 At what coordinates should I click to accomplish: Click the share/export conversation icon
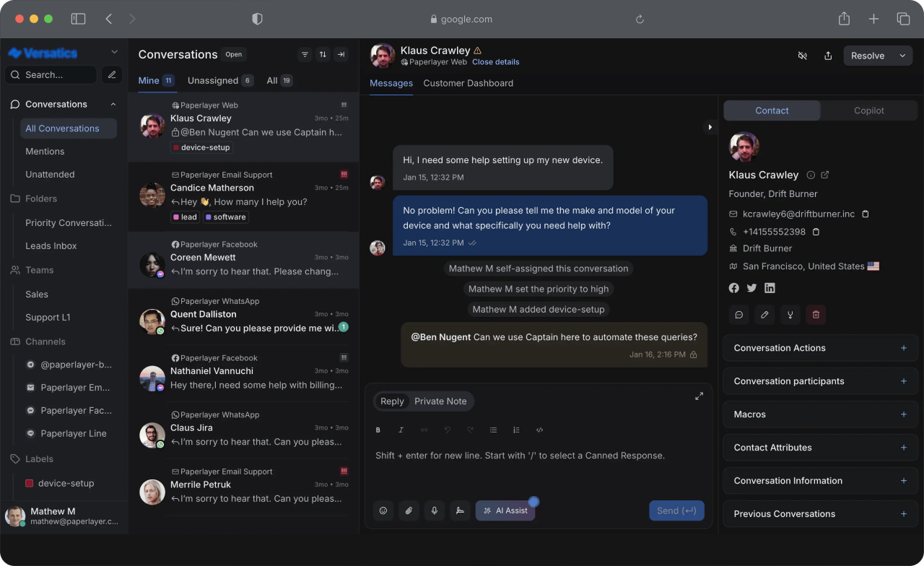828,56
